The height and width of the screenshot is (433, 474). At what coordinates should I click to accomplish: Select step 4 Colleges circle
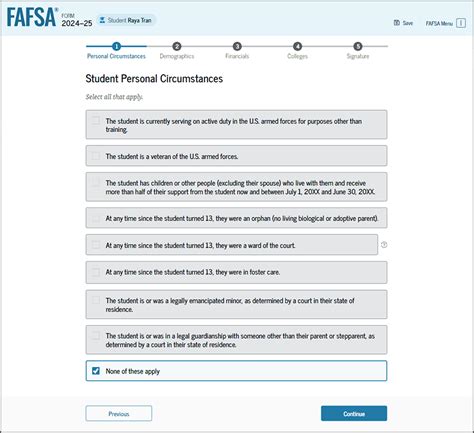(x=297, y=46)
